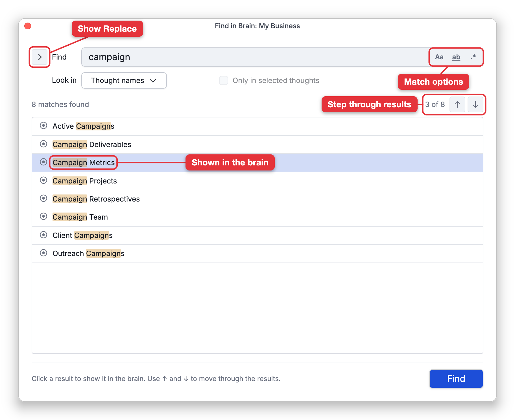Select the Outreach Campaigns result
This screenshot has height=420, width=515.
coord(257,253)
